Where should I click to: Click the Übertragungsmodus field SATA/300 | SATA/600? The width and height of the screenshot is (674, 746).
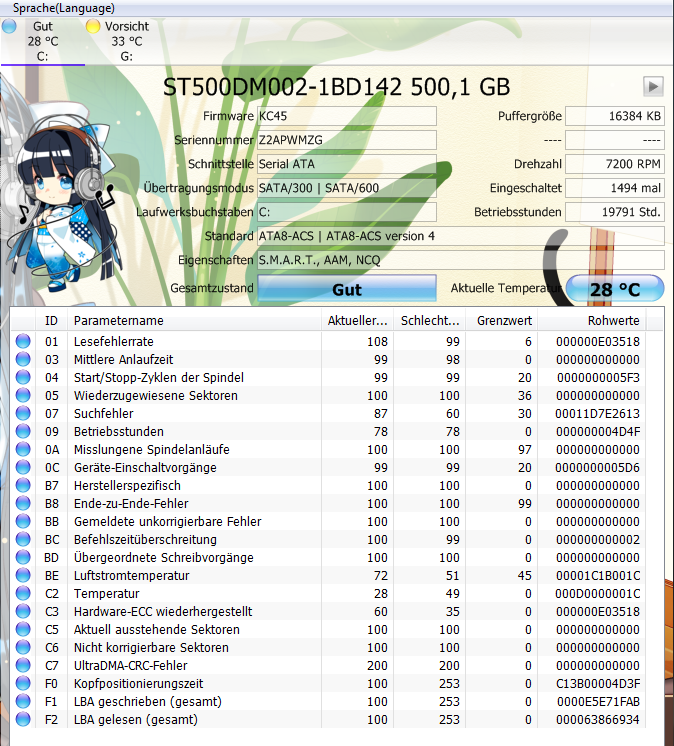pyautogui.click(x=347, y=188)
